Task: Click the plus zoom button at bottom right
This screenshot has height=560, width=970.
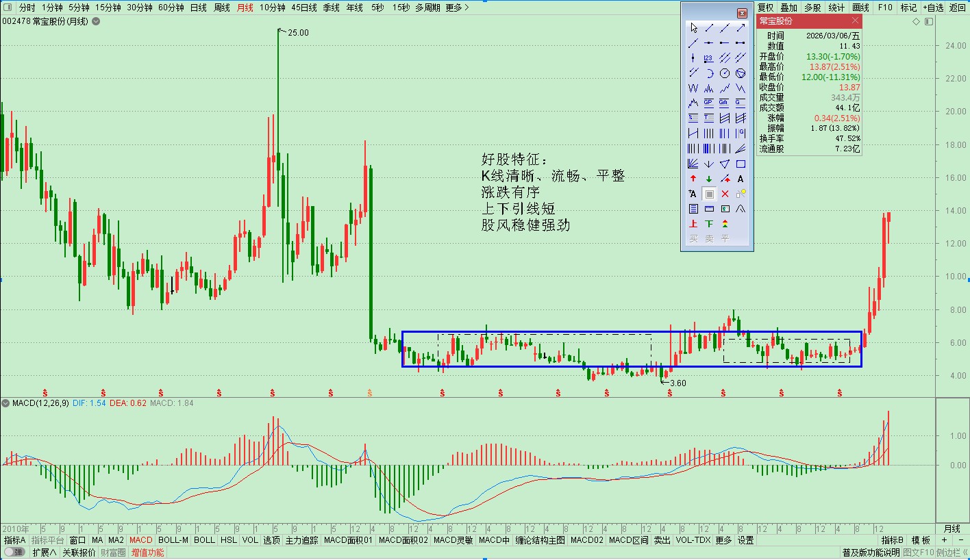Action: (x=944, y=540)
